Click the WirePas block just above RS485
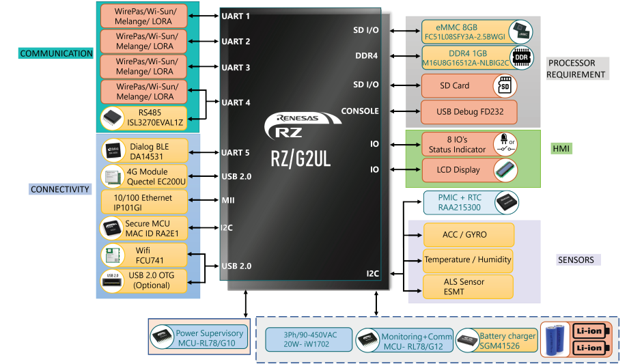 (x=143, y=92)
